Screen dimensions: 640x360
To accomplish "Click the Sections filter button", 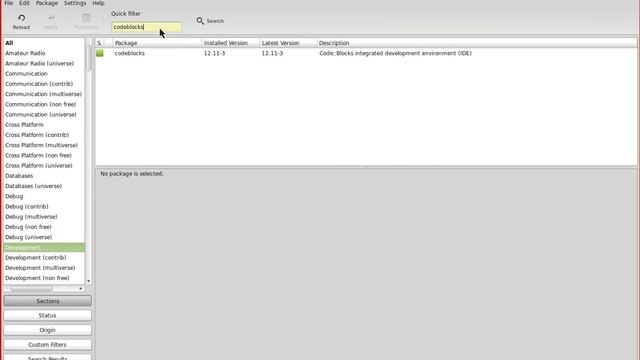I will point(47,301).
